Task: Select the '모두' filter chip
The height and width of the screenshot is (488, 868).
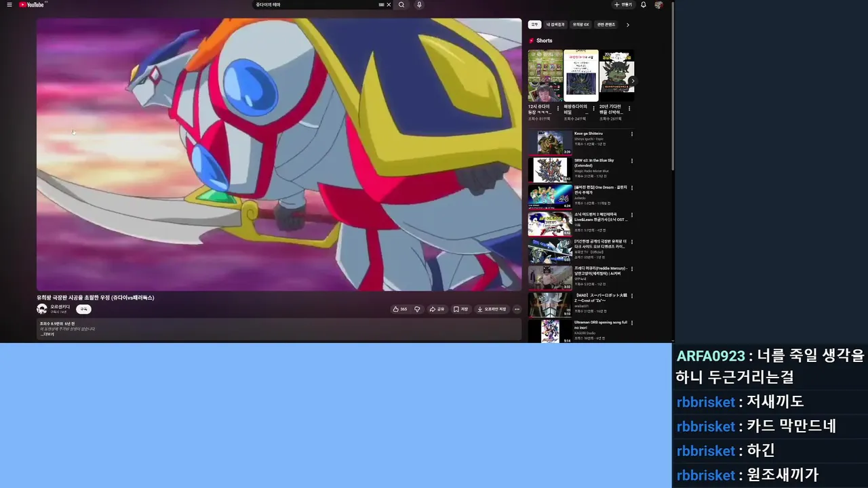Action: pos(534,24)
